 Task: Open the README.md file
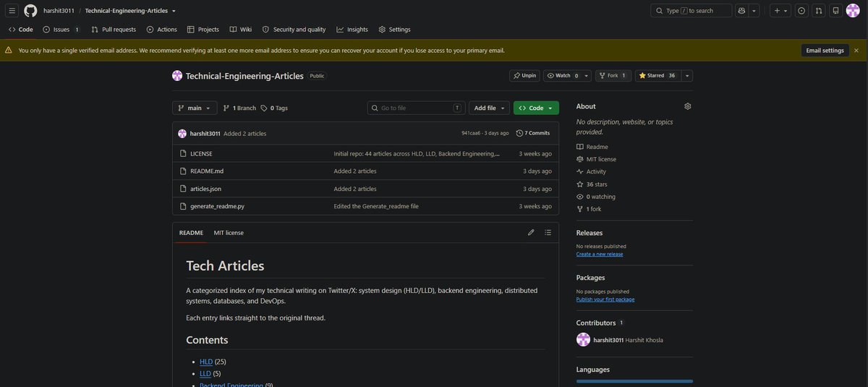click(x=207, y=171)
